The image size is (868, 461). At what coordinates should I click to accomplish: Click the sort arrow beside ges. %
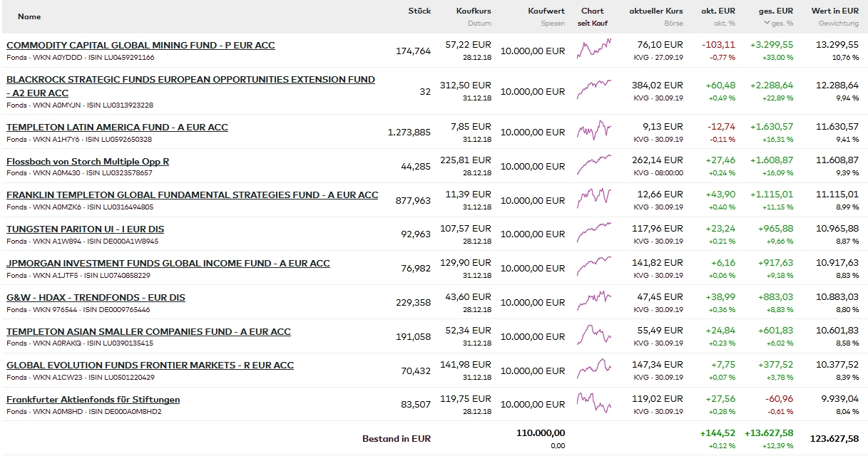point(767,23)
